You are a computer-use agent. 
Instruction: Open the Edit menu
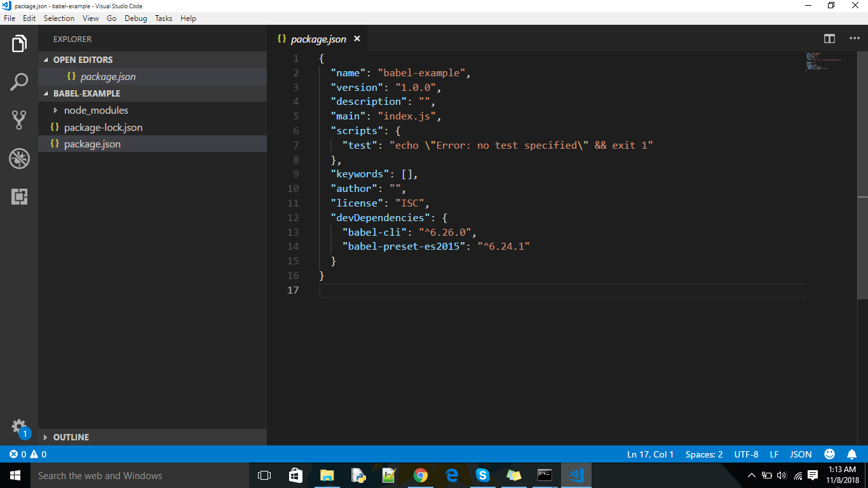click(29, 18)
